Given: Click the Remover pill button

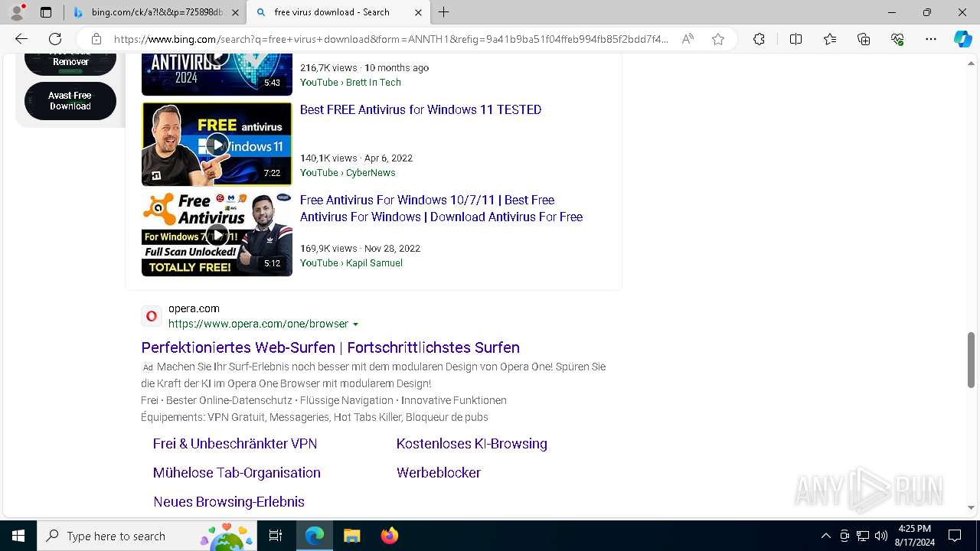Looking at the screenshot, I should click(x=70, y=64).
